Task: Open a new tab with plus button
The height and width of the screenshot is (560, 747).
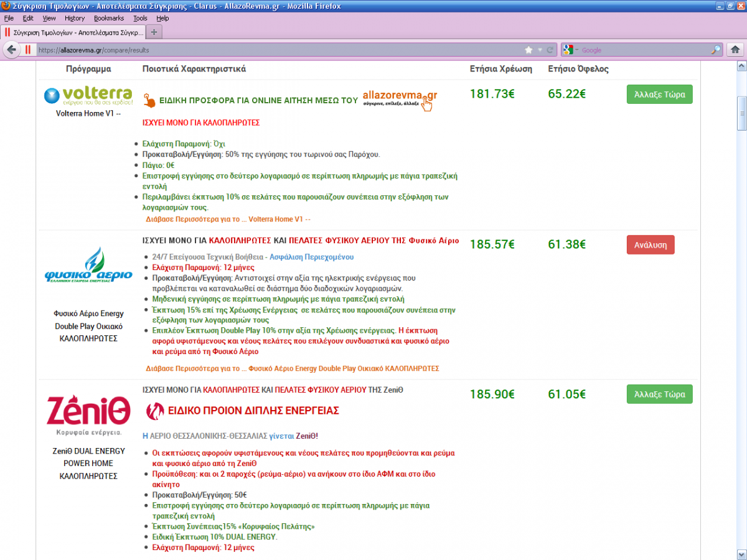Action: coord(154,32)
